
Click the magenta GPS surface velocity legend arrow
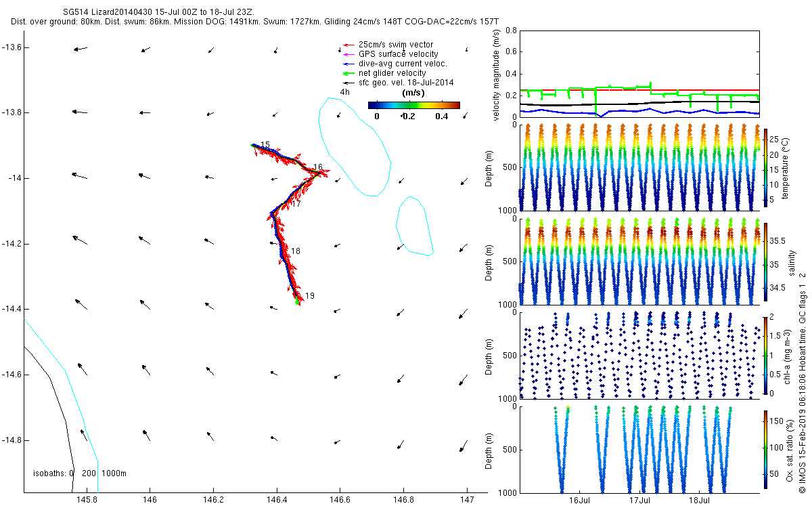tap(348, 54)
